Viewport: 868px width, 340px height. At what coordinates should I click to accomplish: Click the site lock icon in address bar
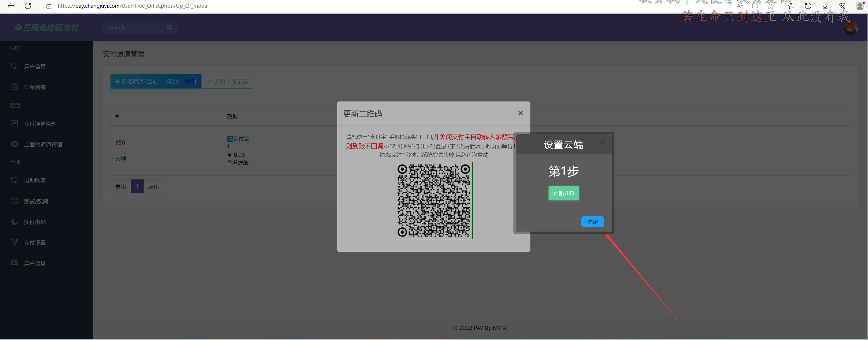[49, 6]
